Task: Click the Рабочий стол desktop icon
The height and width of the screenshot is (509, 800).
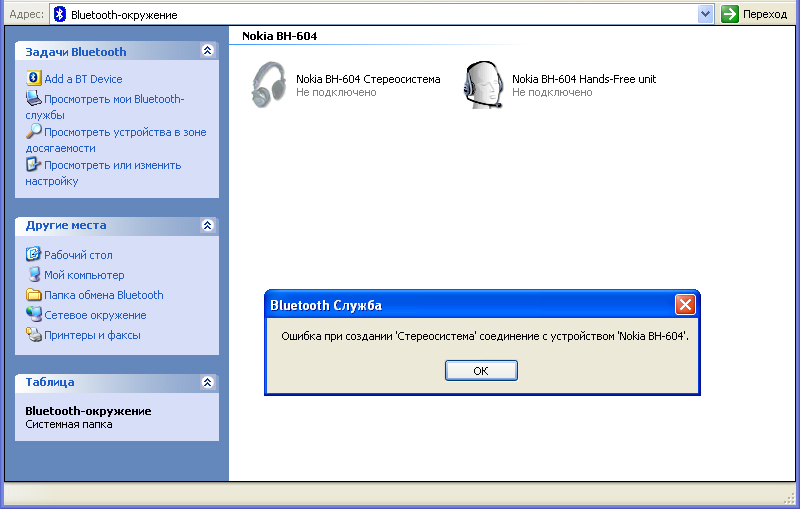Action: pos(34,253)
